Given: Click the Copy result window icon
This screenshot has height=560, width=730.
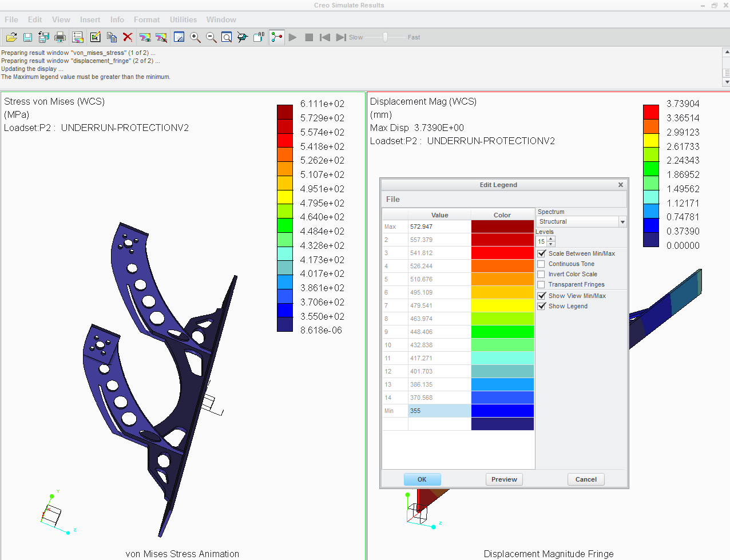Looking at the screenshot, I should [112, 37].
